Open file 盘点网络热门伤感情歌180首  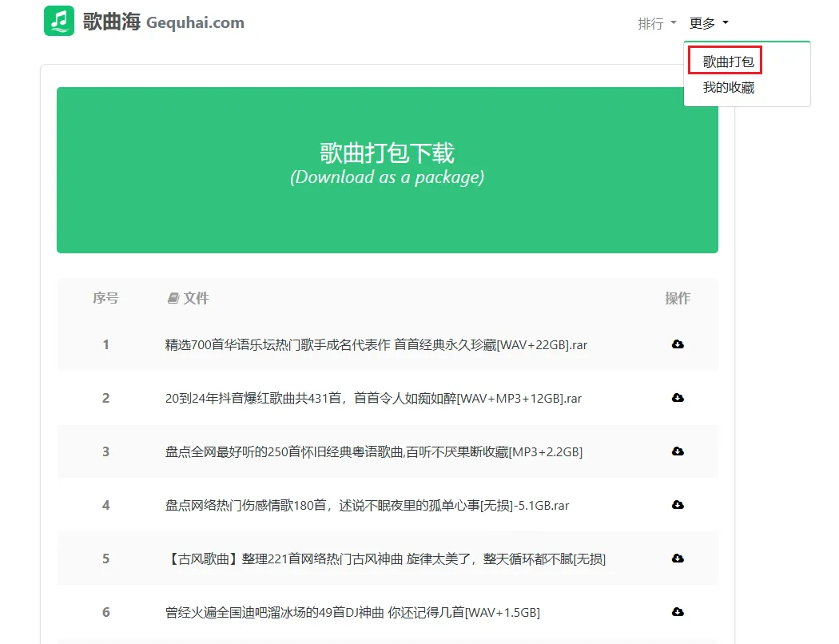pyautogui.click(x=367, y=506)
